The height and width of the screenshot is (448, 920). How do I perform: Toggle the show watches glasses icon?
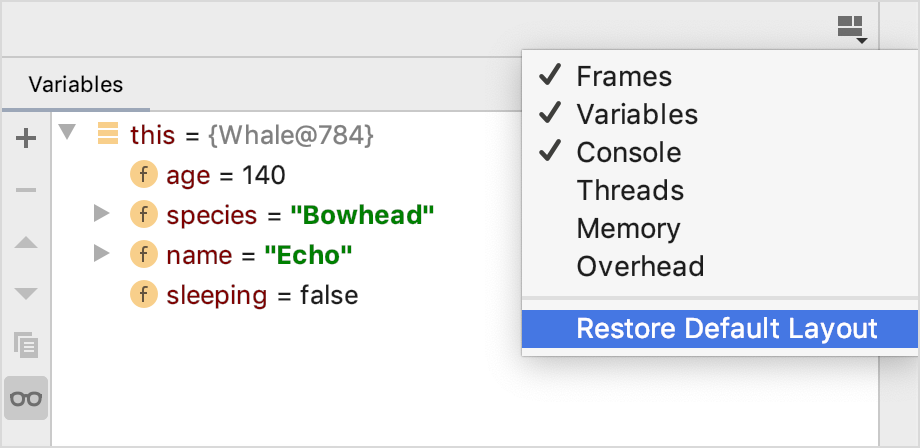click(x=26, y=398)
